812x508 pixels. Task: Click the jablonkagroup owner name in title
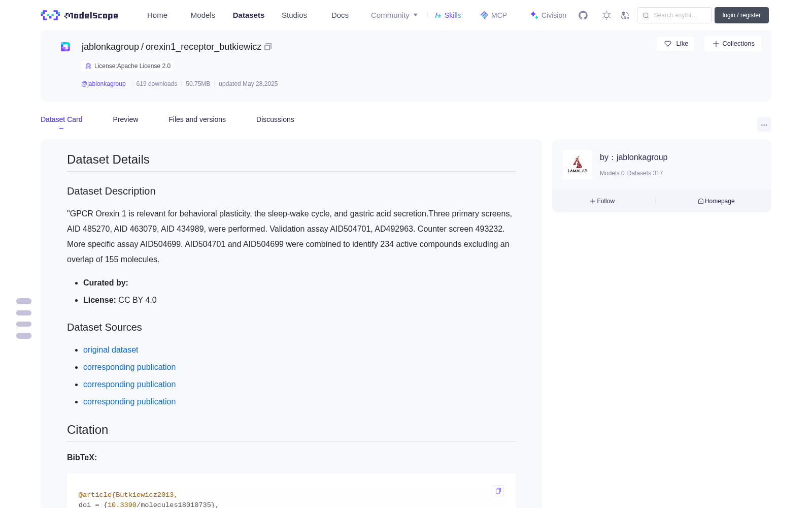click(x=110, y=47)
